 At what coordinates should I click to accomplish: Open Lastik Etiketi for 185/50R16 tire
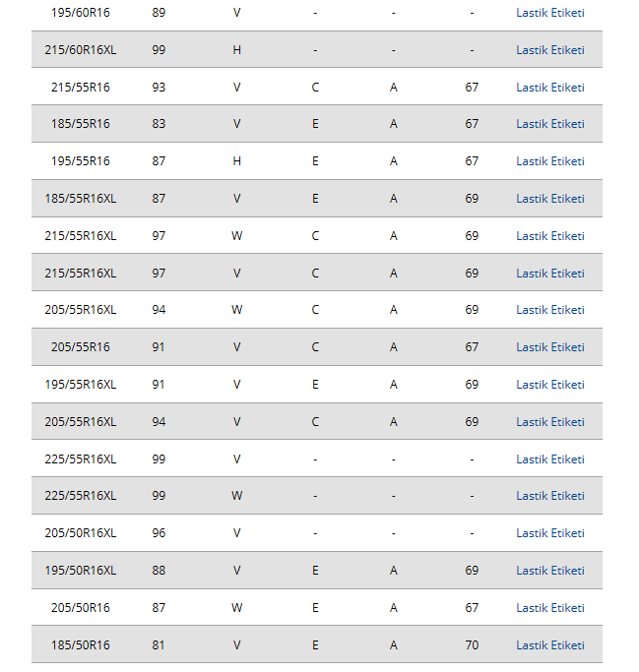pos(549,645)
